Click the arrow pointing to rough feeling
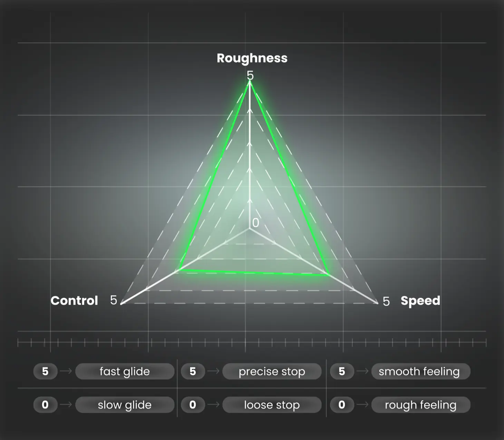504x440 pixels. click(362, 405)
